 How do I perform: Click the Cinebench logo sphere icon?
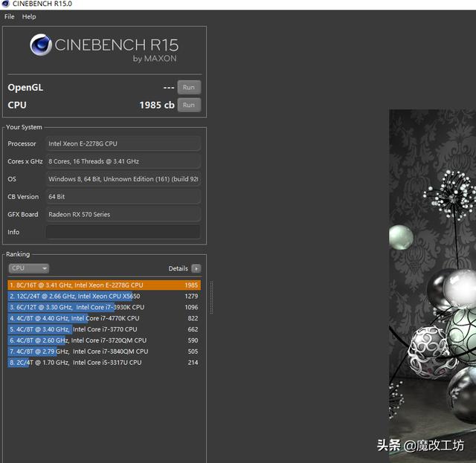pos(41,45)
